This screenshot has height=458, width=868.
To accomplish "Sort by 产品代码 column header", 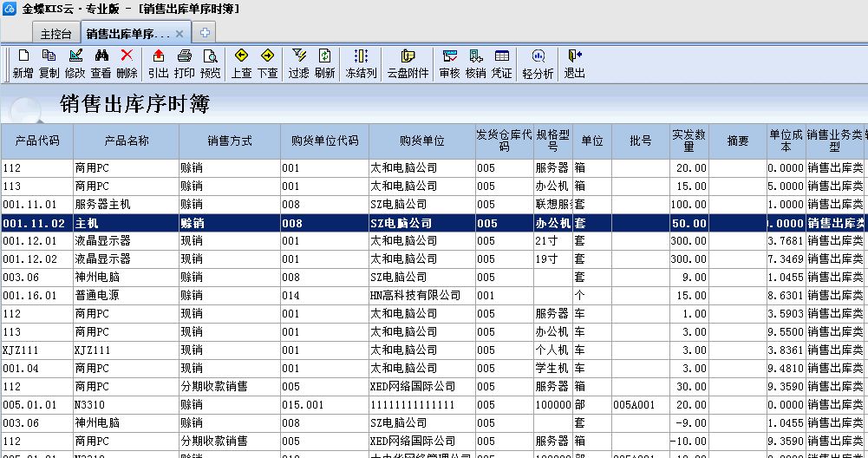I will point(37,141).
